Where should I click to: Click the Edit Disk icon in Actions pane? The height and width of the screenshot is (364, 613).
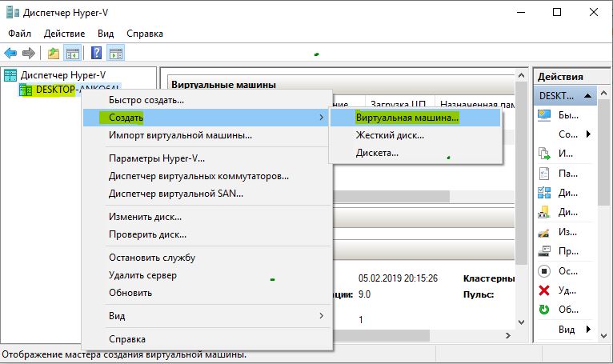(x=544, y=232)
